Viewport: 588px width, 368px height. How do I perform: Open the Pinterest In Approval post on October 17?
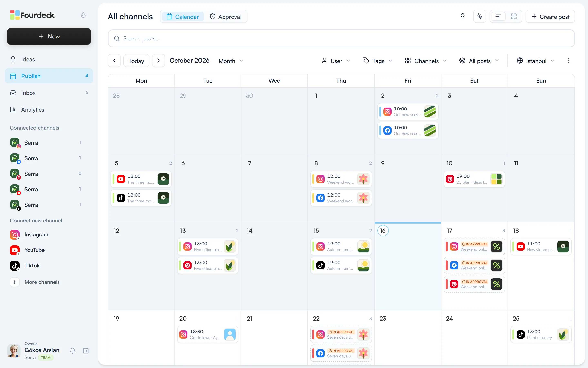coord(474,284)
